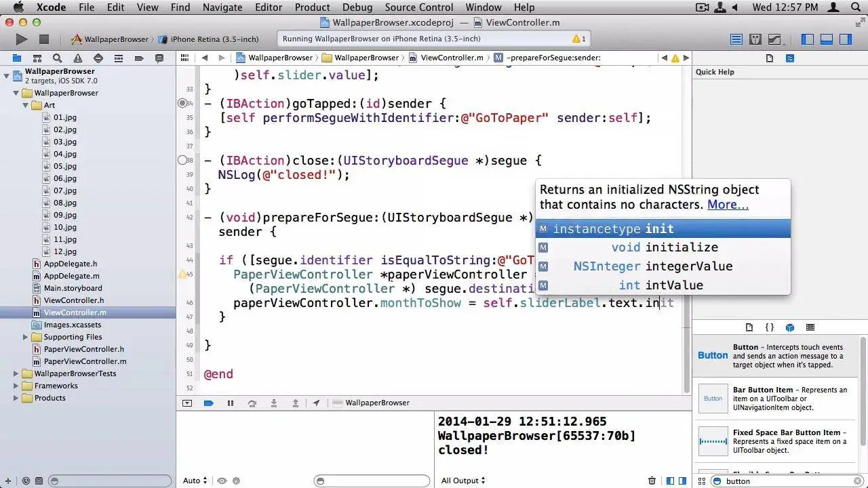Open the Debug menu
Viewport: 868px width, 488px height.
357,7
